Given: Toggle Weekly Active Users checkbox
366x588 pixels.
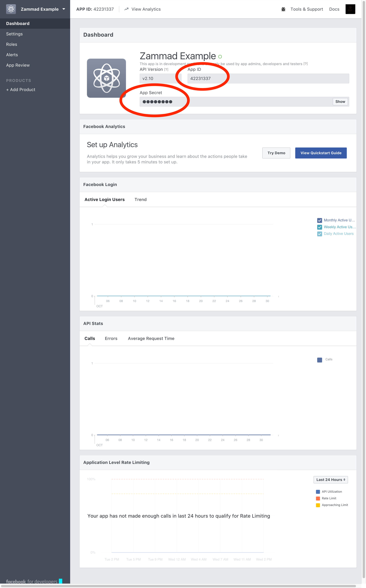Looking at the screenshot, I should (x=320, y=227).
